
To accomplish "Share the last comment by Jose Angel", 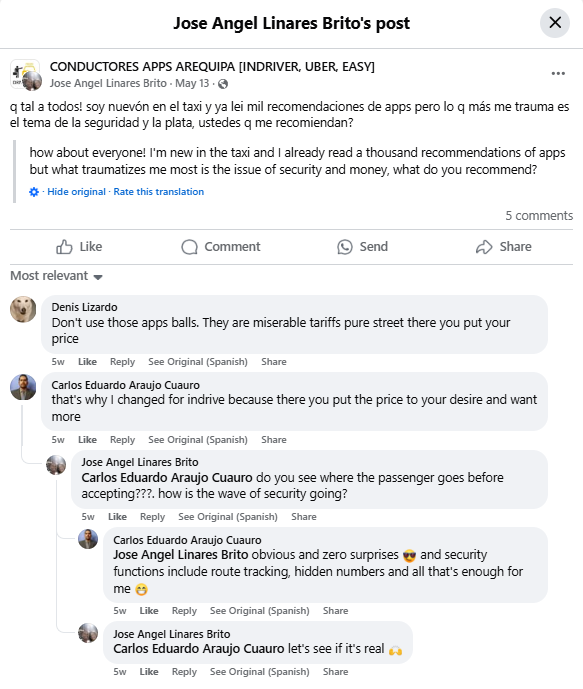I will click(335, 672).
